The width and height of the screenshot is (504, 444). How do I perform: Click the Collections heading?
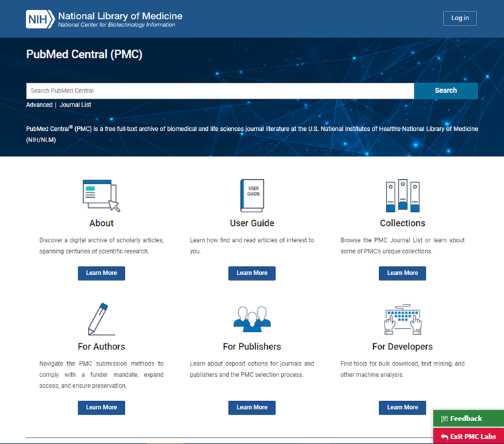(x=403, y=223)
